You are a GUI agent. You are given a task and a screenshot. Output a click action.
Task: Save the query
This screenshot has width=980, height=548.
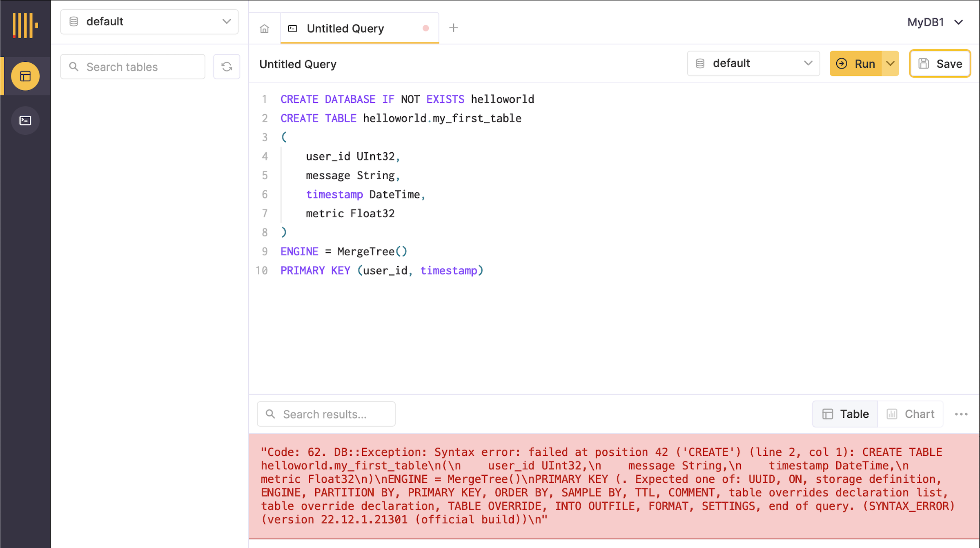pos(940,64)
